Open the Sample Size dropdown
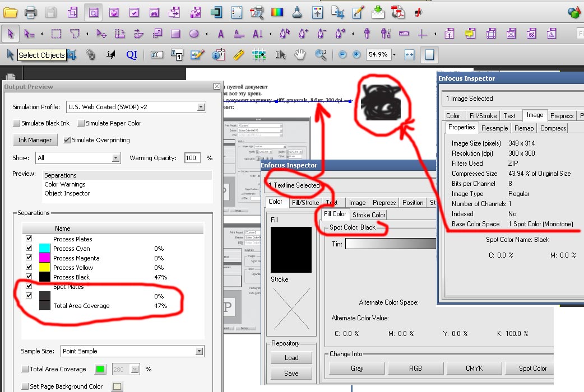 coord(132,351)
